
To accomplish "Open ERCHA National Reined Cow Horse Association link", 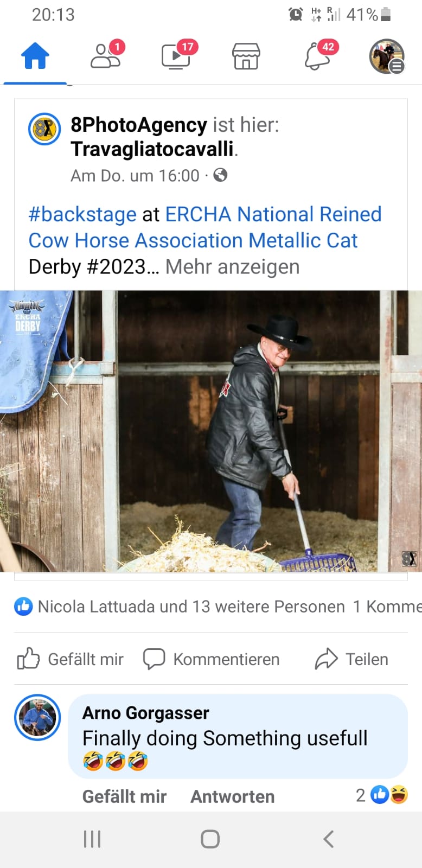I will (205, 227).
